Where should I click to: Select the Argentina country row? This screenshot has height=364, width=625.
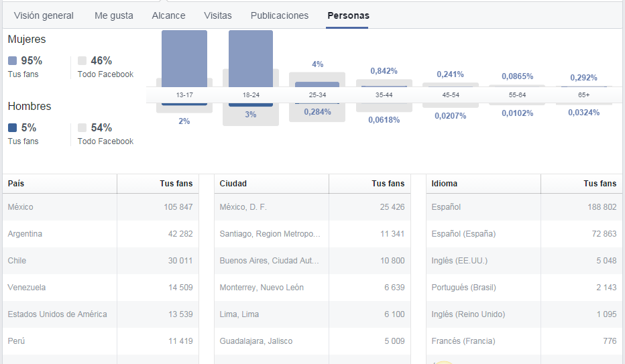101,234
